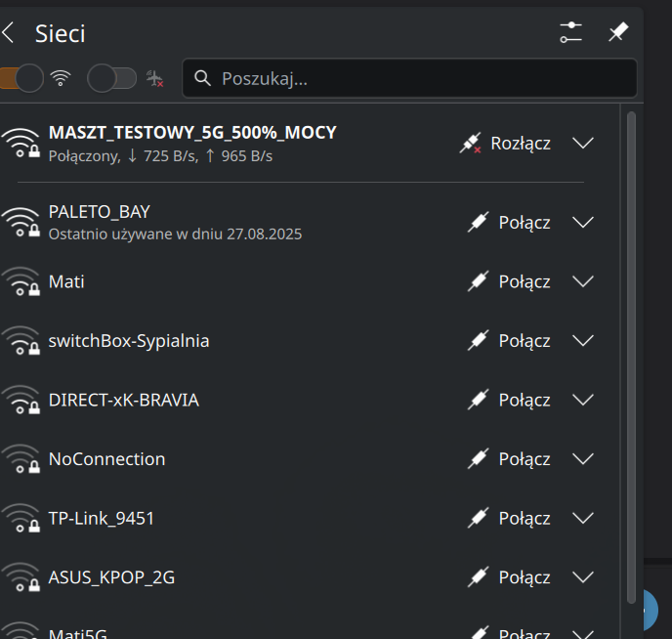Screen dimensions: 672x639
Task: Click the search magnifier icon
Action: coord(203,78)
